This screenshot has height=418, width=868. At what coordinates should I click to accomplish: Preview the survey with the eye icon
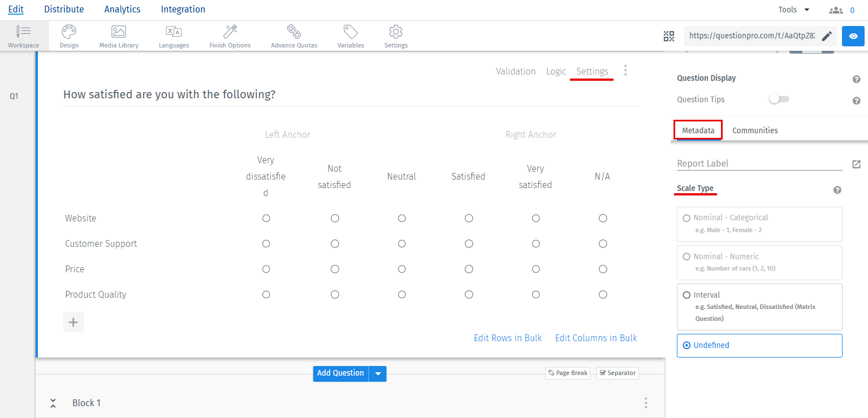(853, 36)
